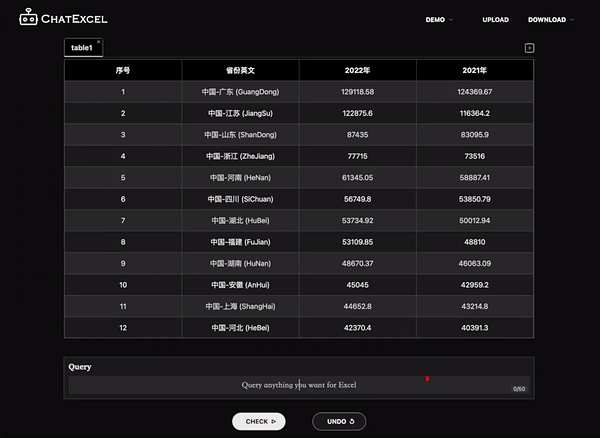The image size is (600, 438).
Task: Click the add new table plus icon
Action: click(x=529, y=48)
